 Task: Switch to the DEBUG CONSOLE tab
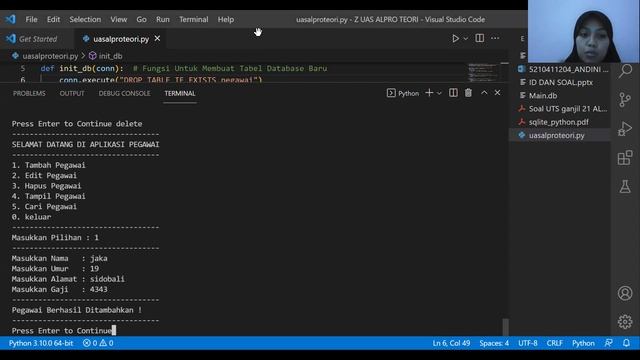pos(124,93)
